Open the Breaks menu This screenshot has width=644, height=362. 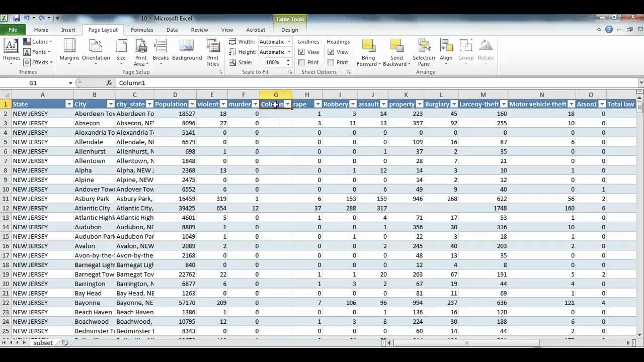coord(160,52)
